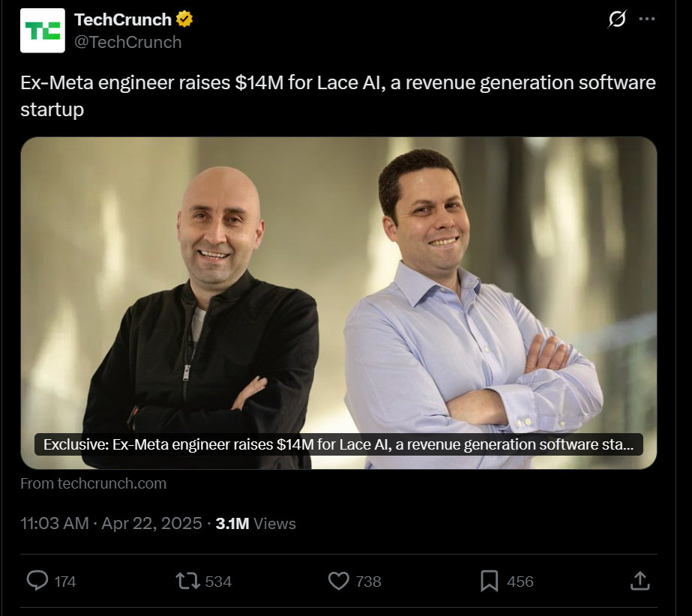This screenshot has width=692, height=616.
Task: Click the share upload arrow icon
Action: click(x=639, y=581)
